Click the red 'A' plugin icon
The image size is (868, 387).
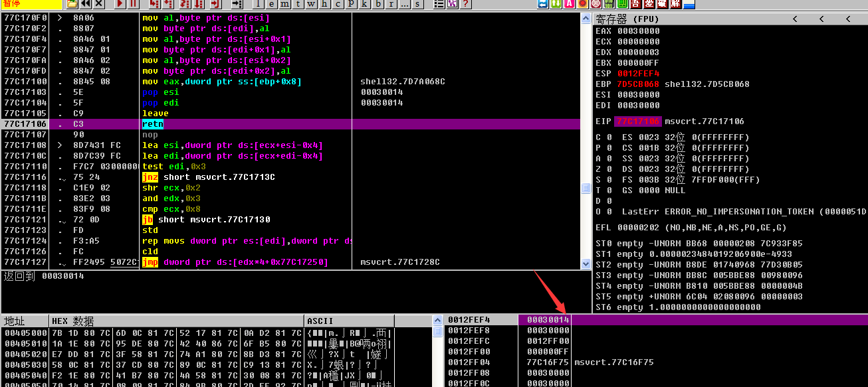coord(570,4)
